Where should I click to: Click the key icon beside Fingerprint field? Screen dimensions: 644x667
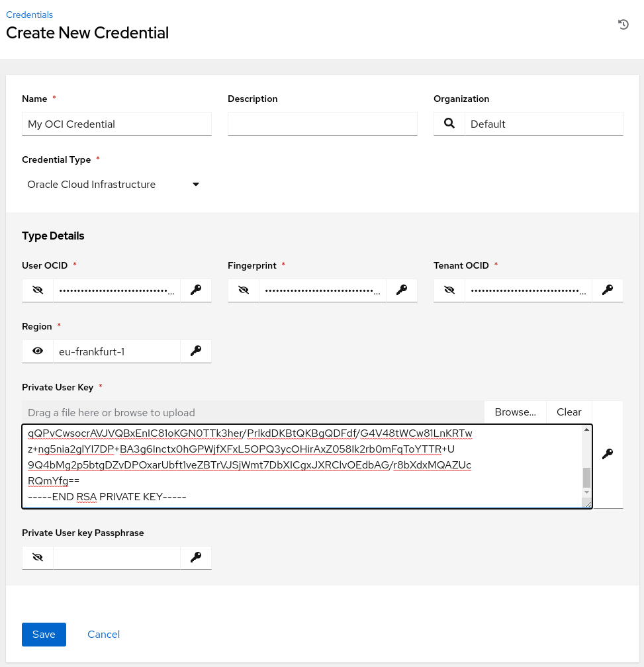tap(401, 290)
